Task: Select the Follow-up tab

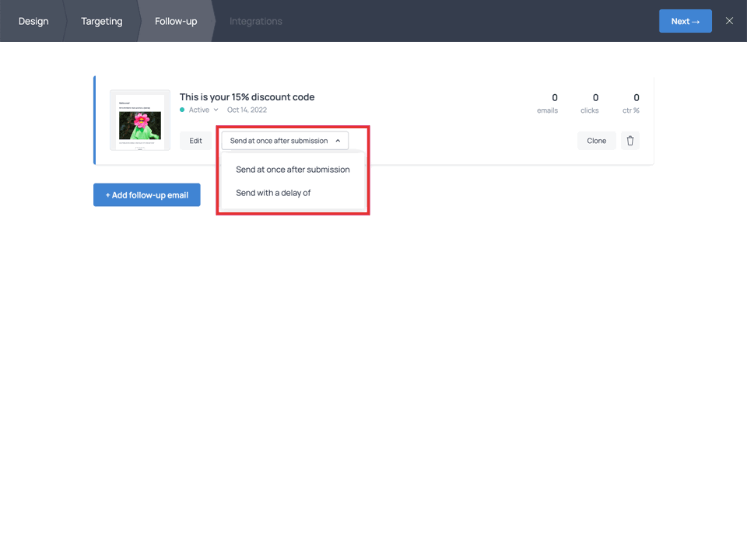Action: pyautogui.click(x=175, y=21)
